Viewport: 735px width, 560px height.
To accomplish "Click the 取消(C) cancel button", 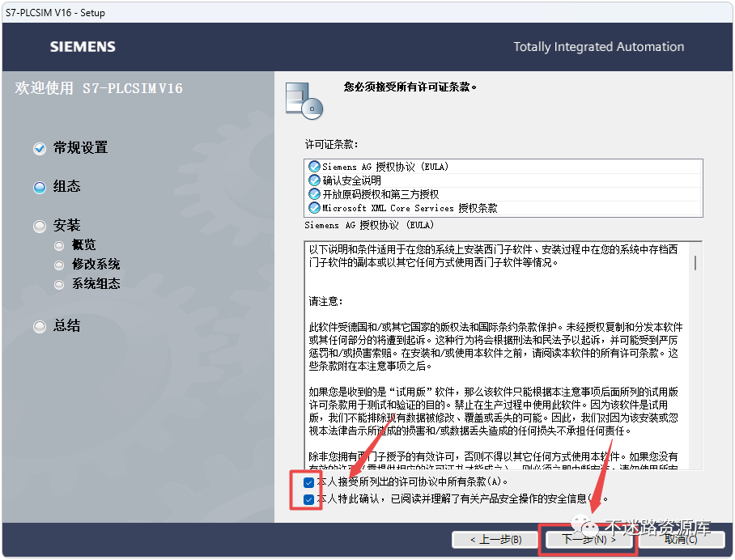I will coord(681,540).
